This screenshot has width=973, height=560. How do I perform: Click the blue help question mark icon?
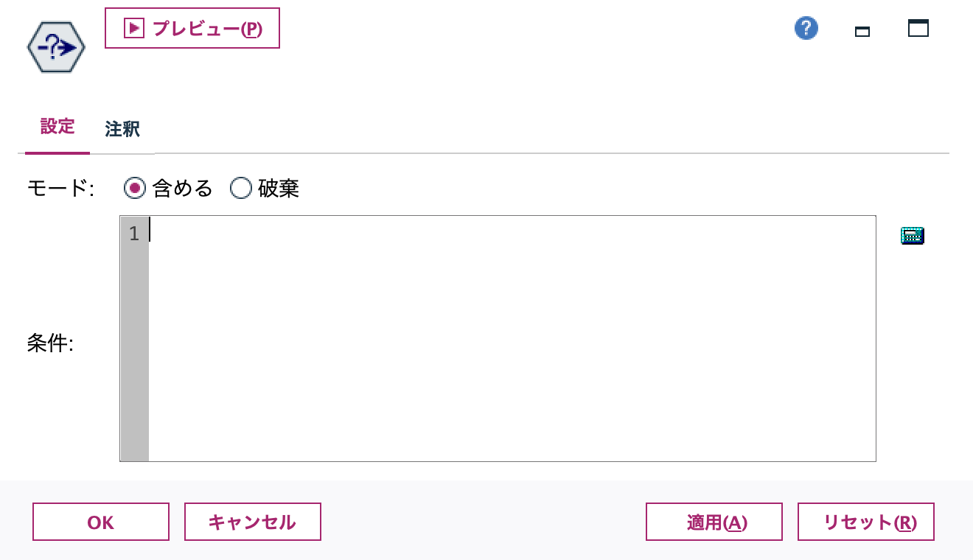point(806,27)
